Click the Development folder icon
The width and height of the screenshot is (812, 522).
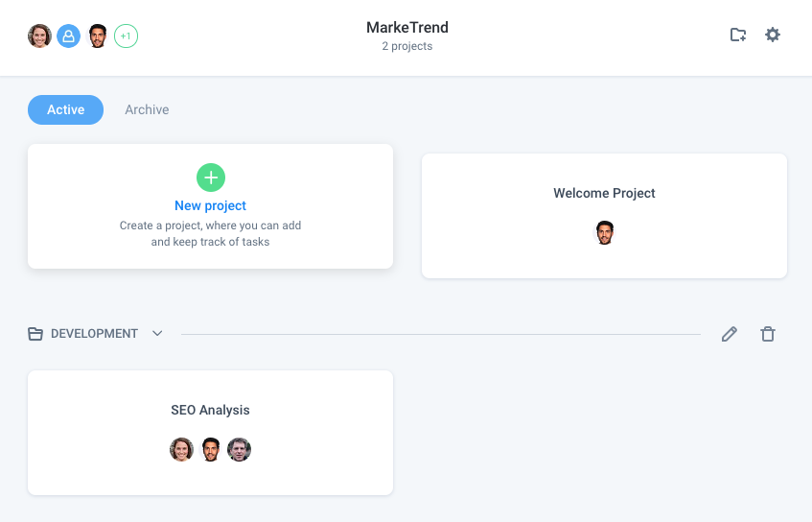click(35, 334)
